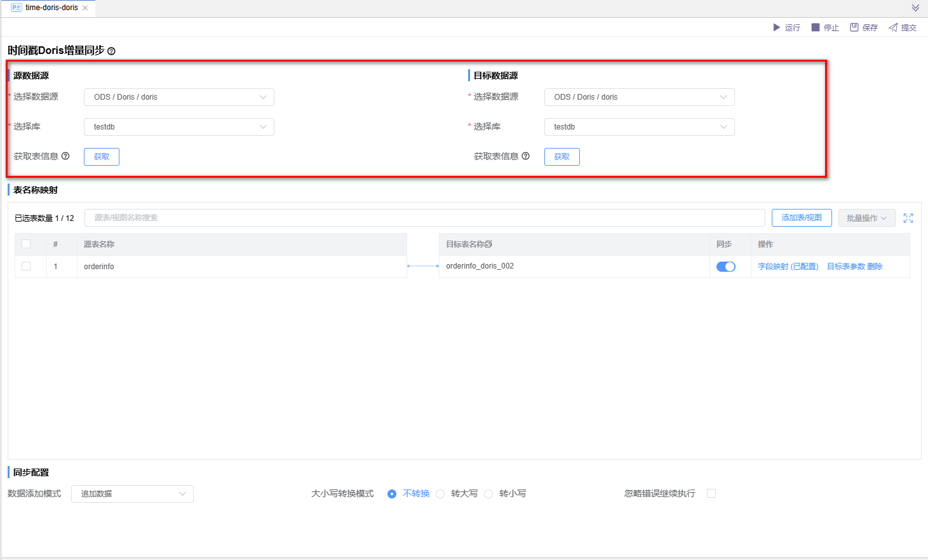This screenshot has width=928, height=560.
Task: Check the orderinfo row checkbox
Action: [x=26, y=266]
